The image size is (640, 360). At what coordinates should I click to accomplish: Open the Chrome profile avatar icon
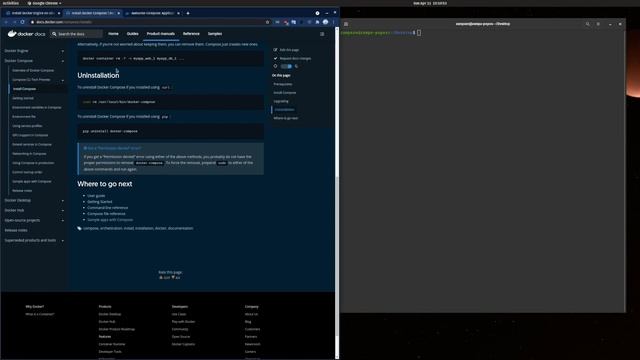coord(325,22)
